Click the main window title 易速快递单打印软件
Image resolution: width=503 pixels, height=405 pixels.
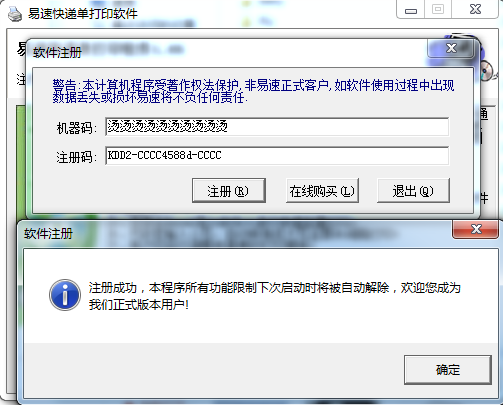(x=83, y=14)
